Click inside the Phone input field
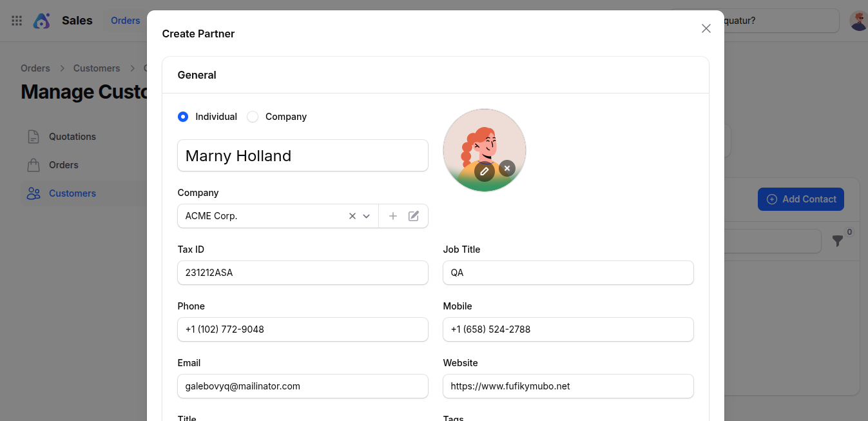Viewport: 868px width, 421px height. pos(302,329)
